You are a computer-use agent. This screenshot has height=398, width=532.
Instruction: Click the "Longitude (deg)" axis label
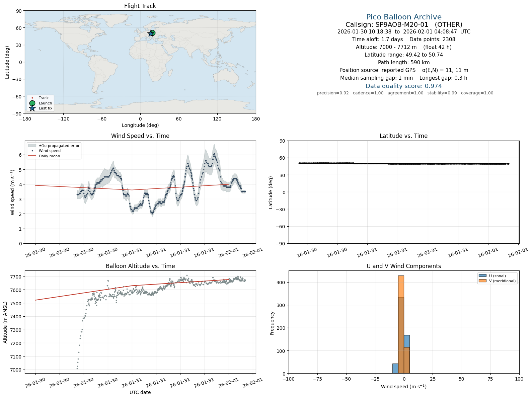click(x=140, y=125)
